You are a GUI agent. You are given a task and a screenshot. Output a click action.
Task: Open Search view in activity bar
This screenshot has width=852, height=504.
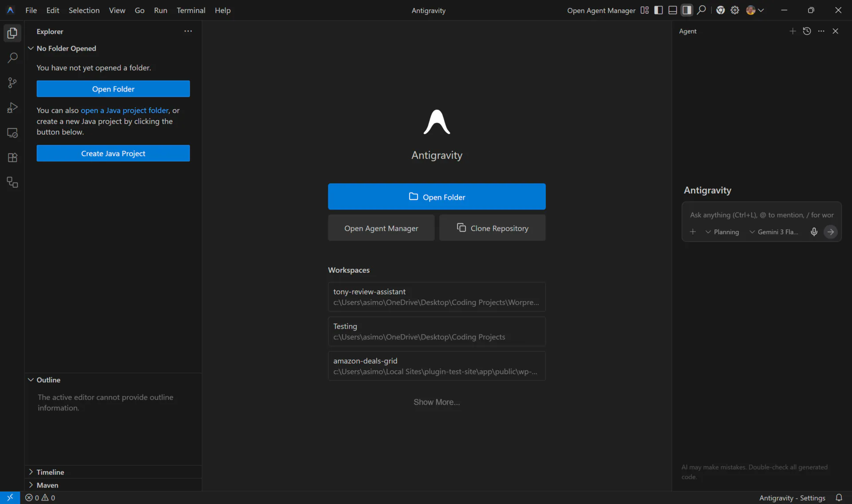pyautogui.click(x=12, y=58)
